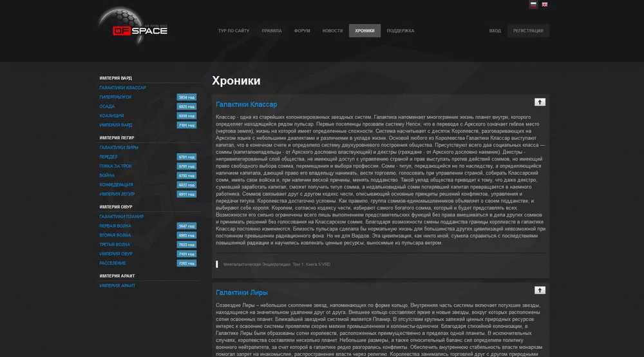Open the Вторая волна sidebar link
This screenshot has height=357, width=644.
(115, 235)
